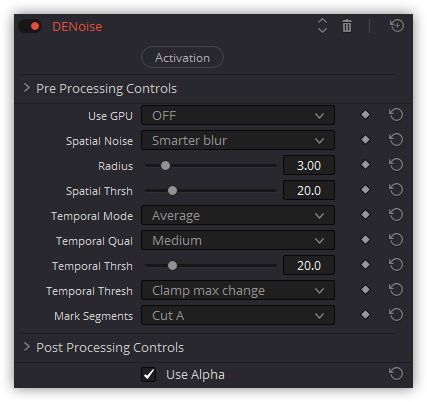
Task: Reset the Temporal Mode setting
Action: point(396,215)
